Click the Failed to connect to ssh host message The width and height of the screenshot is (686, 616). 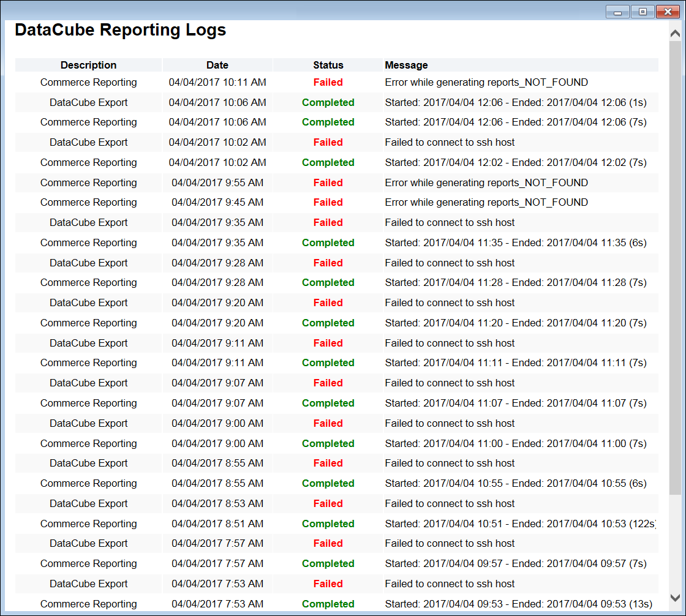[x=450, y=142]
